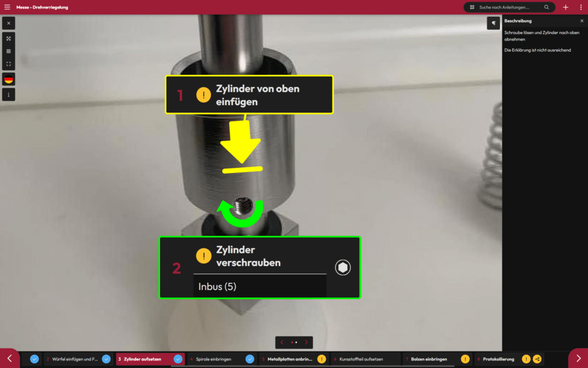Show the grid overview icon in left toolbar
Screen dimensions: 588x368
pos(9,51)
